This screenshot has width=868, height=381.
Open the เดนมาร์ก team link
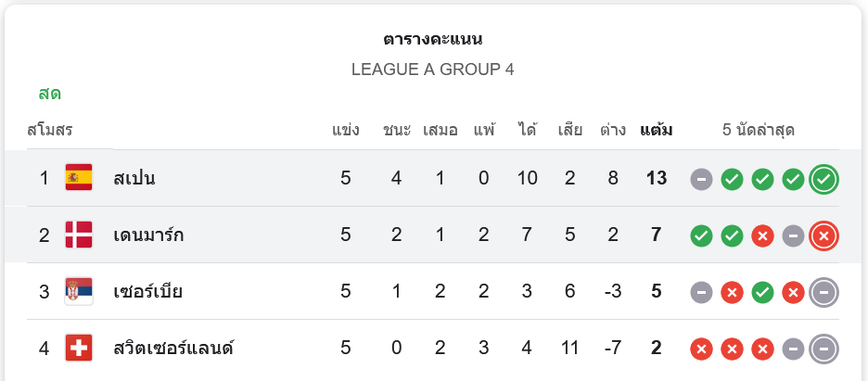(x=148, y=235)
